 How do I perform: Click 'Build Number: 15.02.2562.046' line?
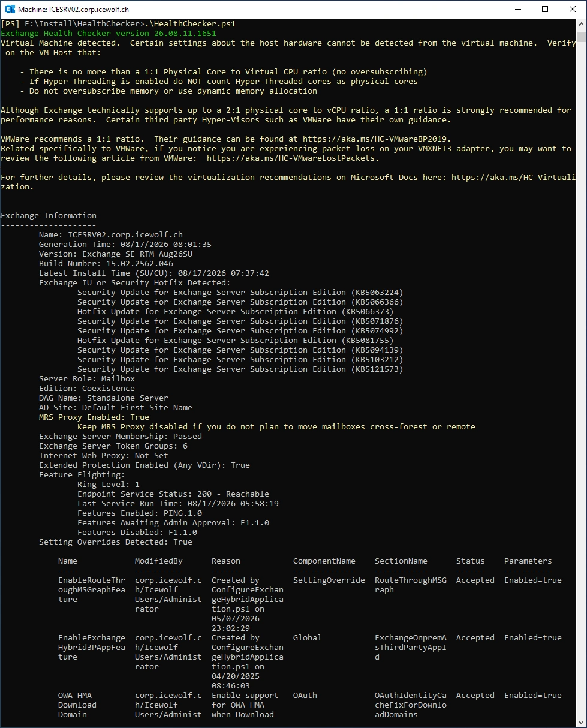pos(106,264)
